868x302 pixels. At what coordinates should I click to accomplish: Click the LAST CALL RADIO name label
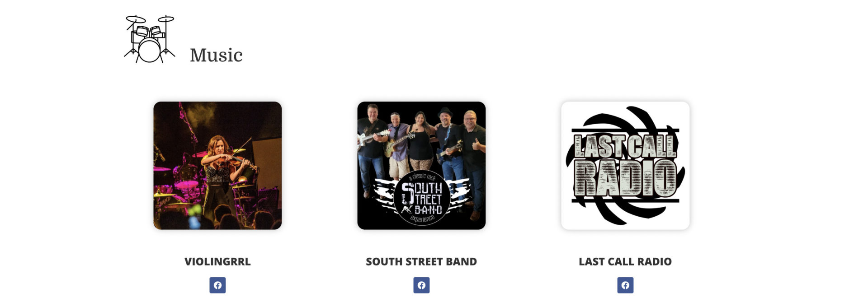point(625,261)
